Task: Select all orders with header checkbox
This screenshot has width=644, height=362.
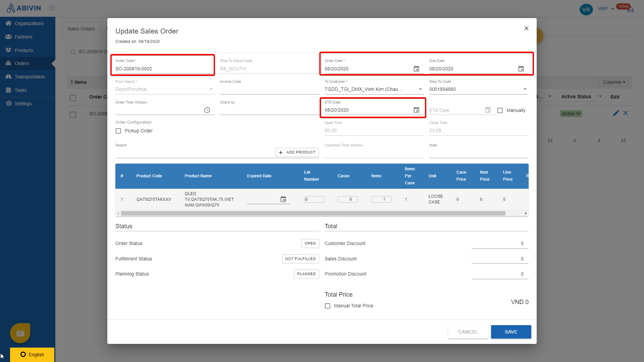Action: tap(73, 98)
